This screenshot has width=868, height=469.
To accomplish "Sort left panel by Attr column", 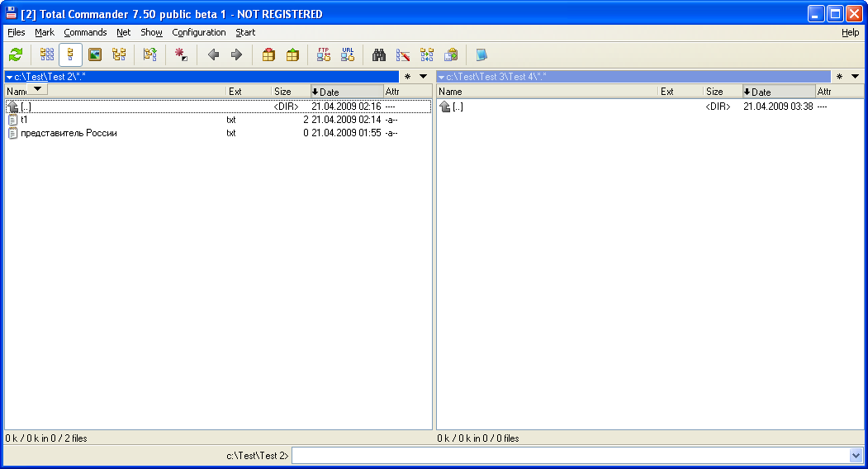I will [407, 92].
